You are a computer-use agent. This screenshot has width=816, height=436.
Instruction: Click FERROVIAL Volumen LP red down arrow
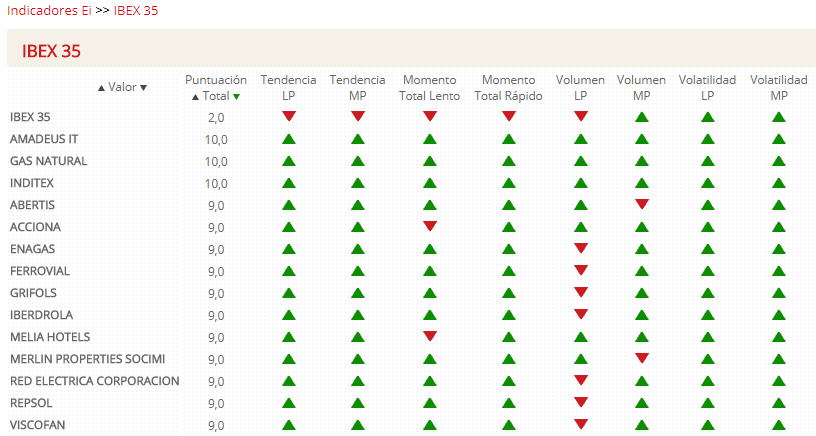581,270
